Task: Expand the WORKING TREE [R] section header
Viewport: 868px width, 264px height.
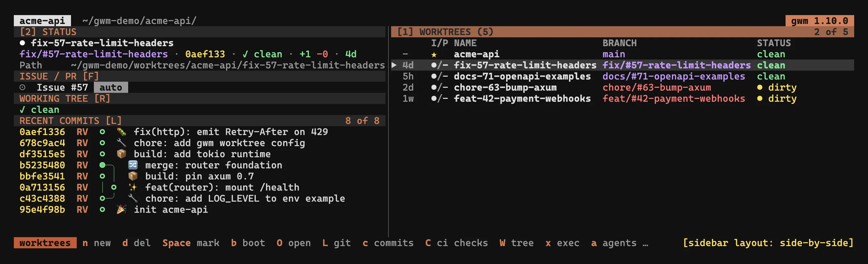Action: pos(199,99)
